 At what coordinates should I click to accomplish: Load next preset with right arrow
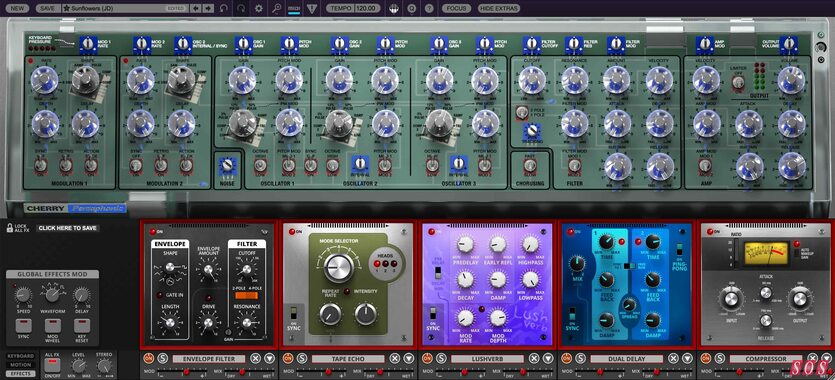(208, 9)
